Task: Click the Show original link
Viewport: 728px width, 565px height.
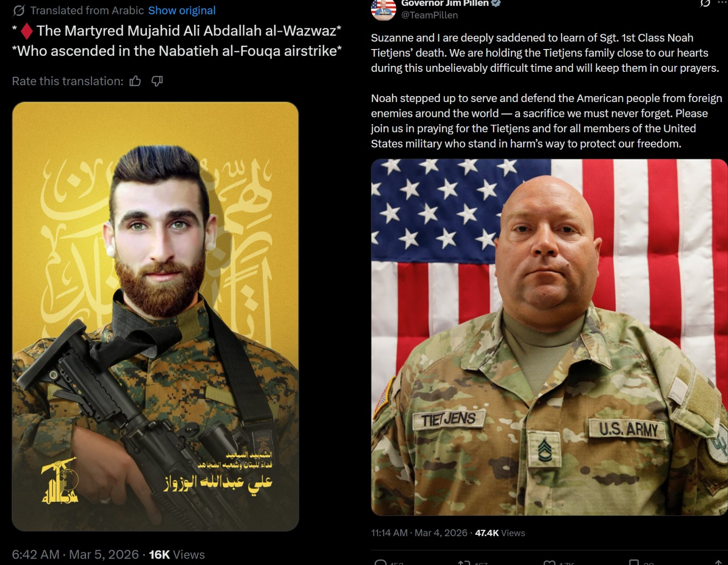Action: tap(182, 10)
